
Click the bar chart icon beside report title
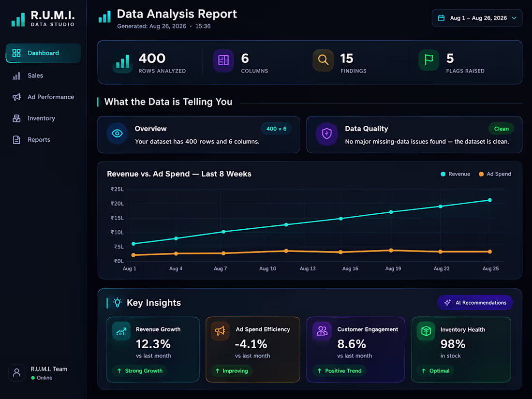tap(104, 16)
